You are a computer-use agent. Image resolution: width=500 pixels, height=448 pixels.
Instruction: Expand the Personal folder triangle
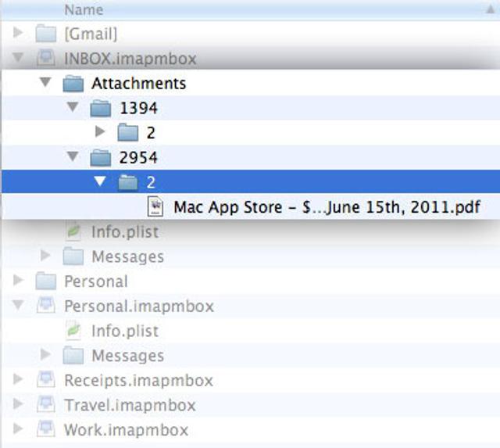[18, 280]
